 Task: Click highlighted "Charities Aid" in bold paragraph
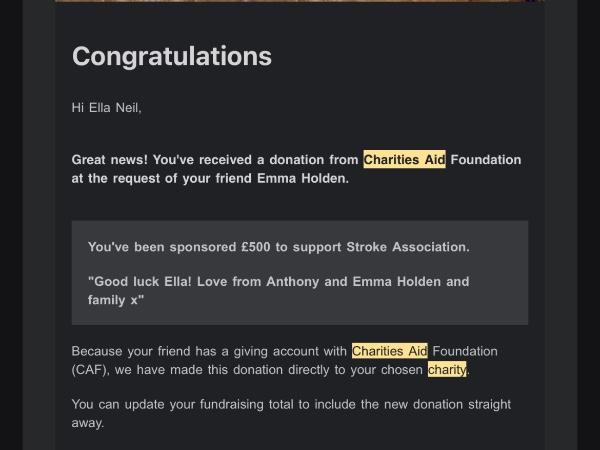coord(404,160)
